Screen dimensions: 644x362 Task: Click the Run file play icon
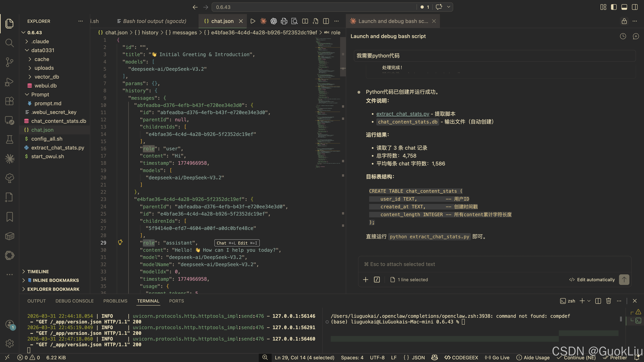pos(253,21)
